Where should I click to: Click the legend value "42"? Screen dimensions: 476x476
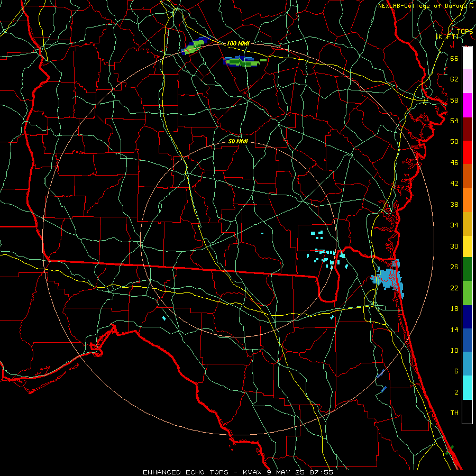point(454,184)
